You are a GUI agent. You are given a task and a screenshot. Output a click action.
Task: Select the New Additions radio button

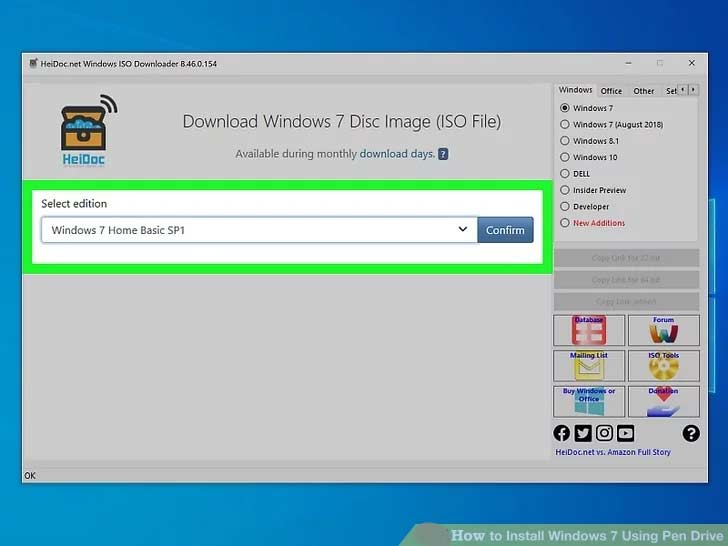[x=565, y=223]
